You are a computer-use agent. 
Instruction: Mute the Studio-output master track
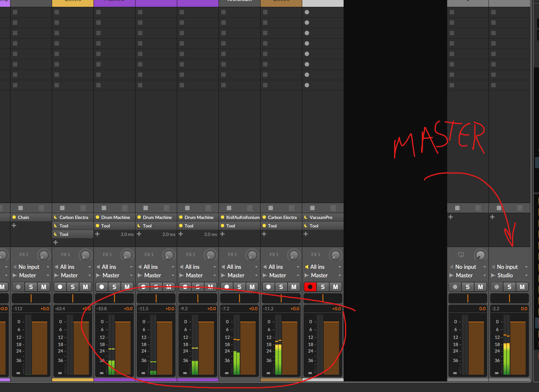tap(522, 287)
